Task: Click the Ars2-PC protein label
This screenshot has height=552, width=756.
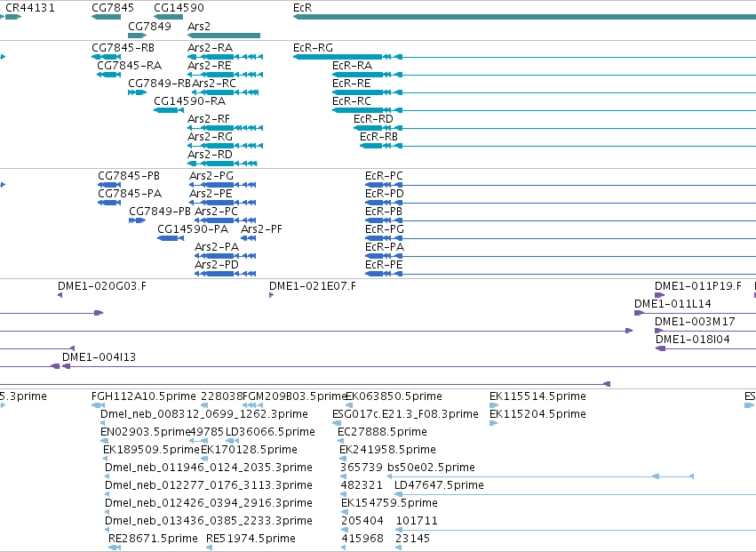Action: tap(216, 212)
